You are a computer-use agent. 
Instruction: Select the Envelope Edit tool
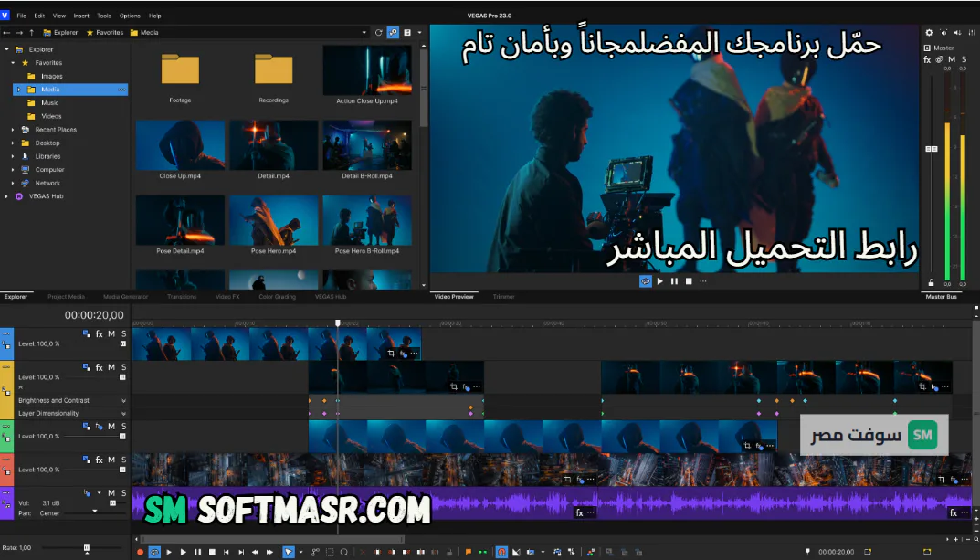pos(316,553)
